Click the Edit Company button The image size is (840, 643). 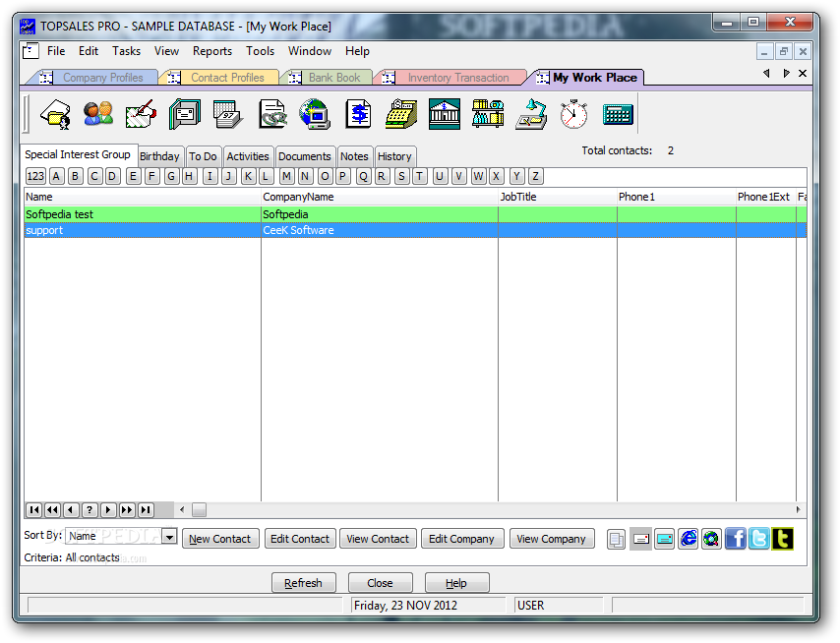coord(461,539)
